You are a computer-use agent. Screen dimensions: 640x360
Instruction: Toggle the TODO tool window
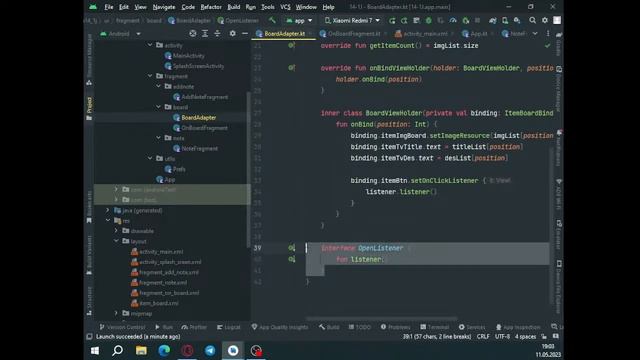[360, 327]
